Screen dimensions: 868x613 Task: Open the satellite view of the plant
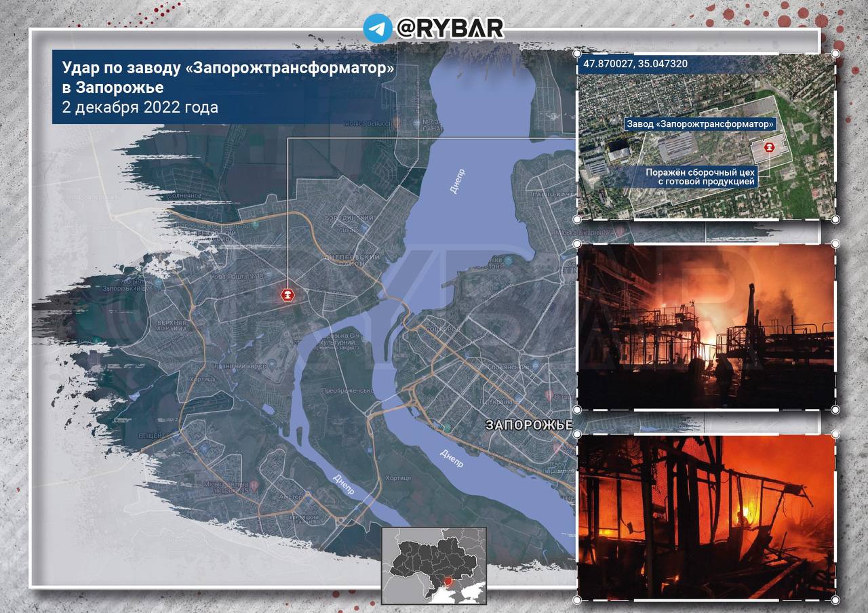(x=706, y=137)
